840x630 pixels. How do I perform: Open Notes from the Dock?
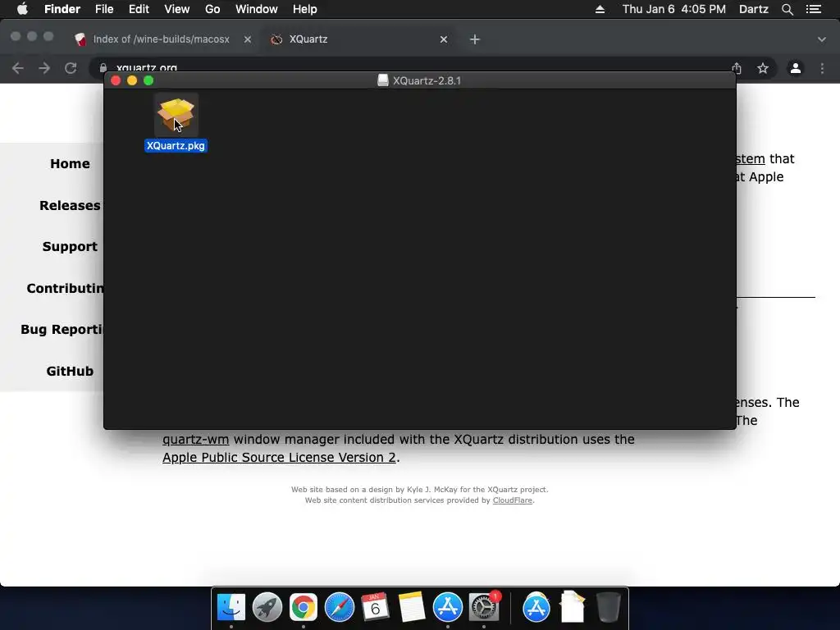pyautogui.click(x=412, y=607)
